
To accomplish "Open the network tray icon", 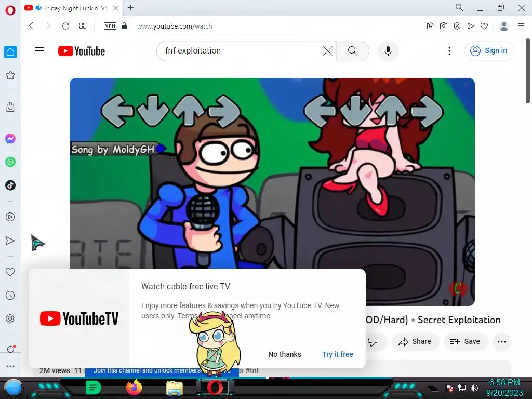I will 462,388.
